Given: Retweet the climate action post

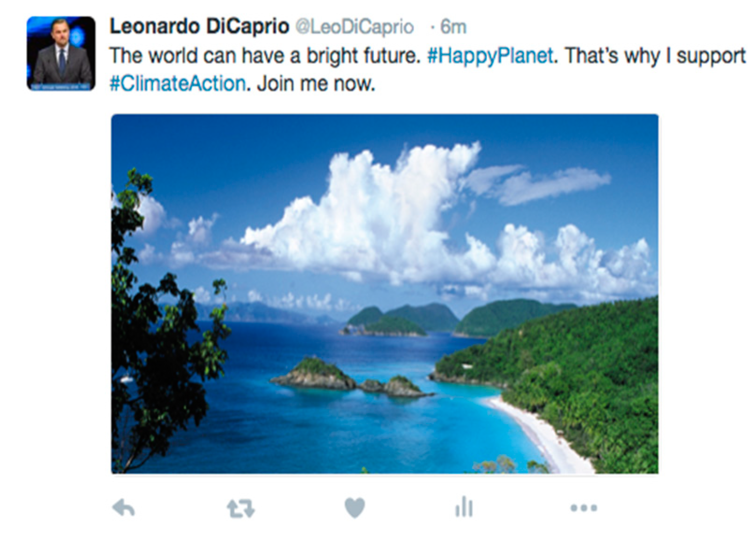Looking at the screenshot, I should [x=240, y=508].
